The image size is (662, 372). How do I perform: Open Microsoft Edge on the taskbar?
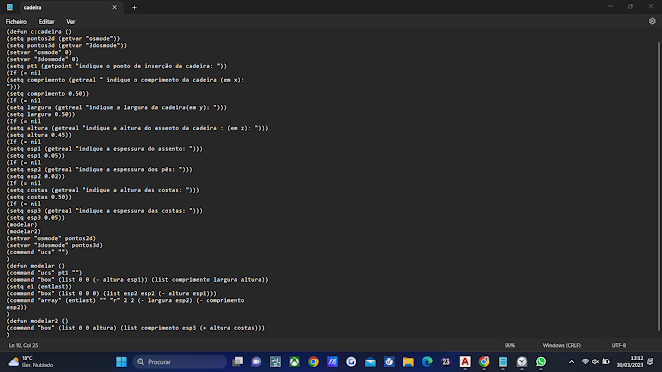pyautogui.click(x=427, y=362)
